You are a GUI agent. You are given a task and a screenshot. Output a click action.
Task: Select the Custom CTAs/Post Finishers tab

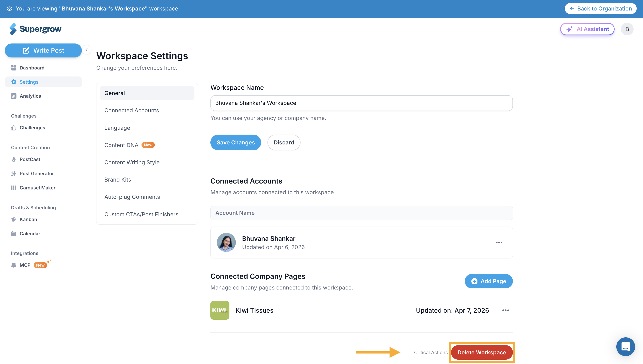pyautogui.click(x=147, y=215)
